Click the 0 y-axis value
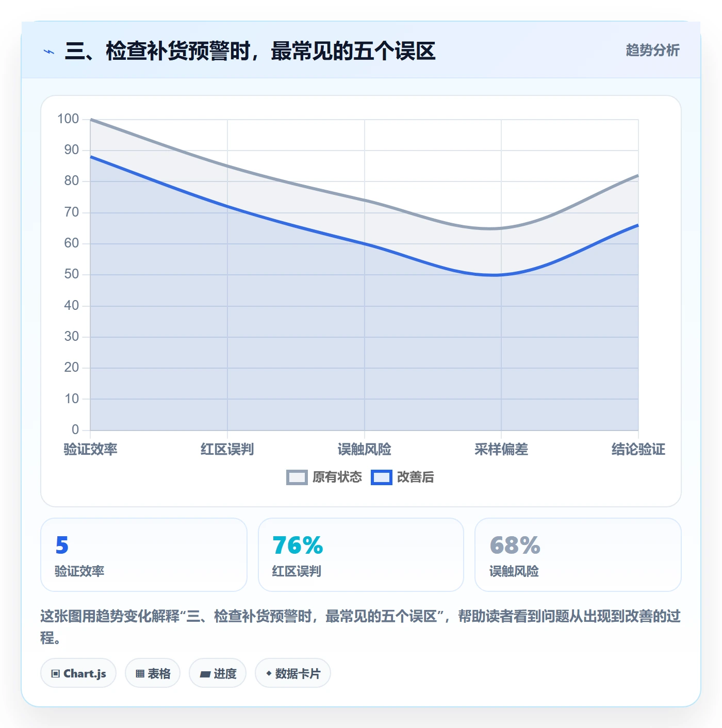The height and width of the screenshot is (728, 722). 75,430
